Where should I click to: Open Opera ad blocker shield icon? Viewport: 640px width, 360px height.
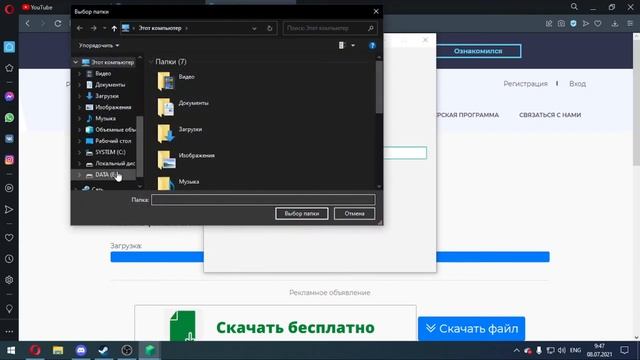(573, 24)
